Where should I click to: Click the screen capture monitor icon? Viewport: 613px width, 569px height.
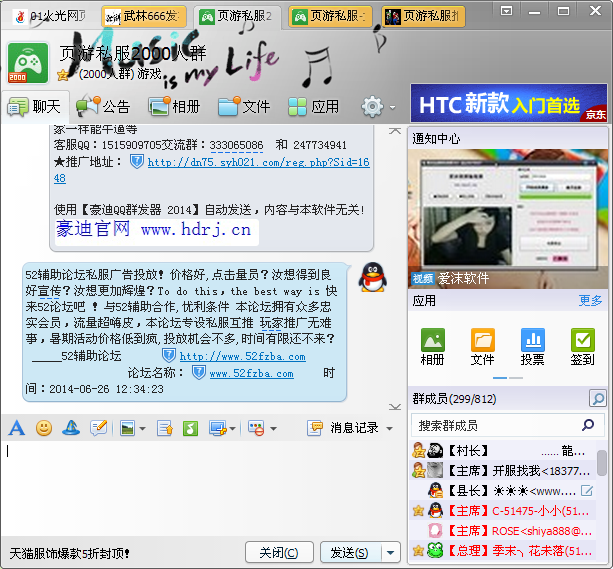click(x=218, y=428)
